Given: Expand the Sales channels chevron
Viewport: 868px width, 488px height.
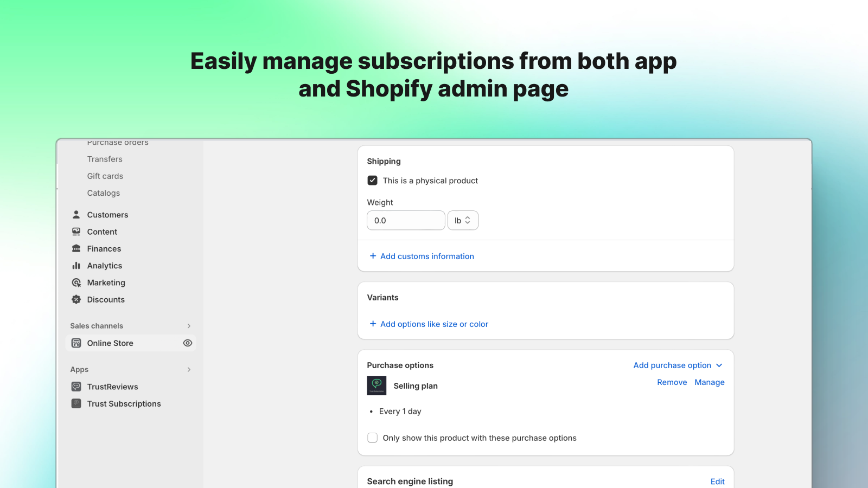Looking at the screenshot, I should pyautogui.click(x=189, y=326).
